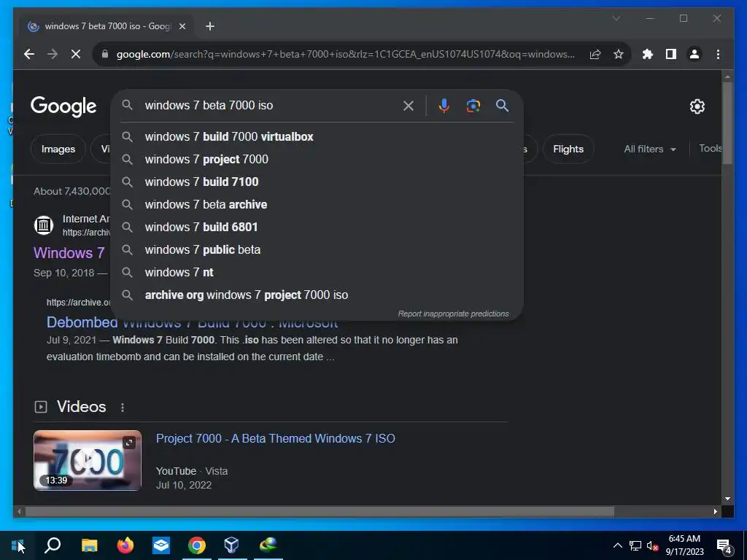Open the Windows Start menu
This screenshot has width=747, height=560.
point(18,545)
